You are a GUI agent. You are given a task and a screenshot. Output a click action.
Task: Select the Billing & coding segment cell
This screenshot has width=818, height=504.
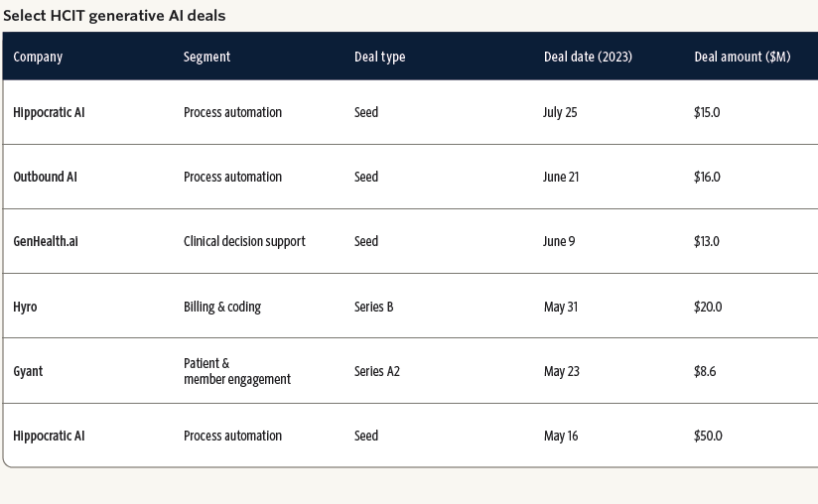click(222, 307)
